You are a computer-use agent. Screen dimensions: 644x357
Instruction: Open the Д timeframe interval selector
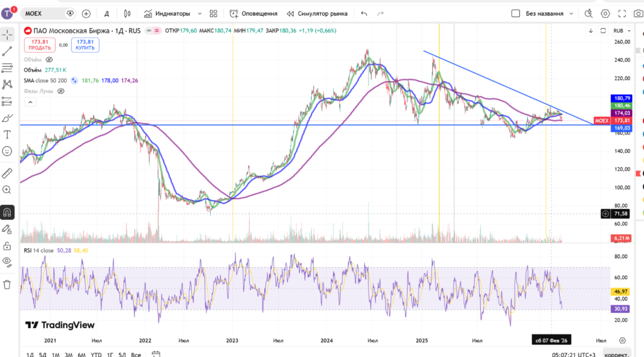pos(107,14)
